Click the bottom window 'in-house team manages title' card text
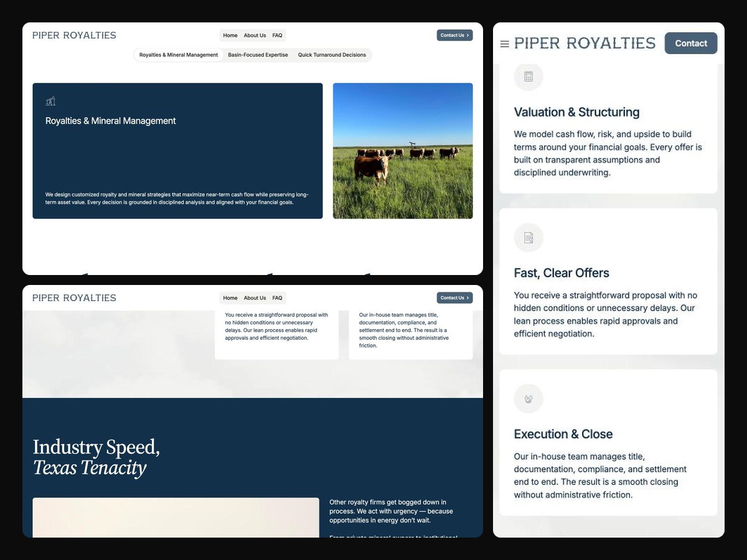The width and height of the screenshot is (747, 560). tap(404, 330)
